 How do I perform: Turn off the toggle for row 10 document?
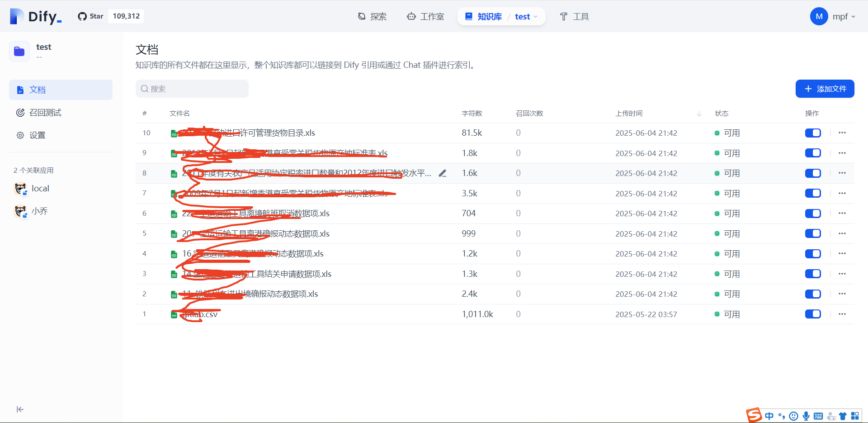coord(812,133)
